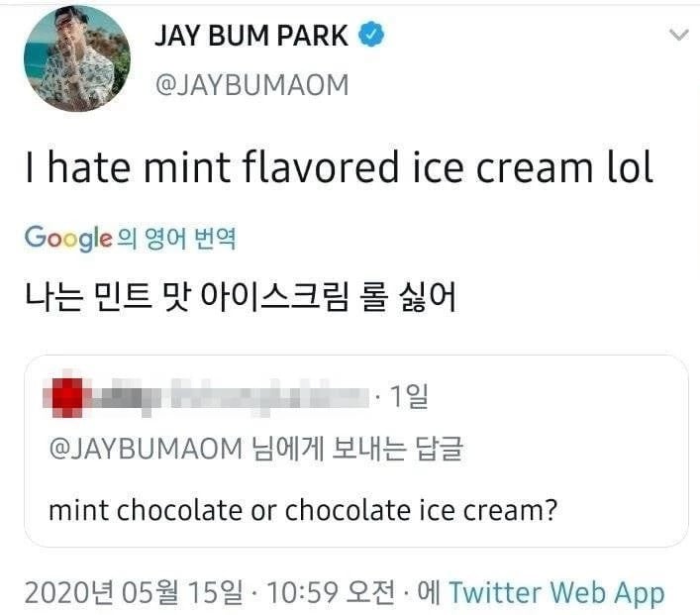Screen dimensions: 700x615
Task: Click the '의 영어 번역' translation label
Action: point(176,238)
